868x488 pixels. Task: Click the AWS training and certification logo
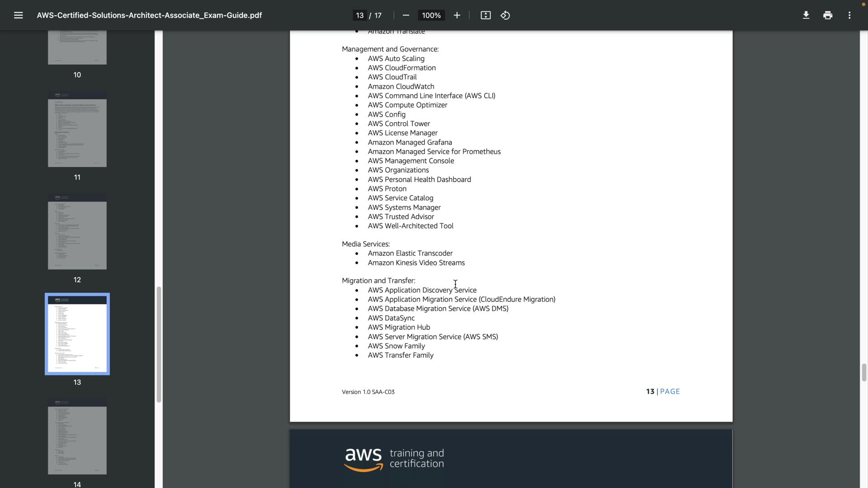[x=394, y=459]
